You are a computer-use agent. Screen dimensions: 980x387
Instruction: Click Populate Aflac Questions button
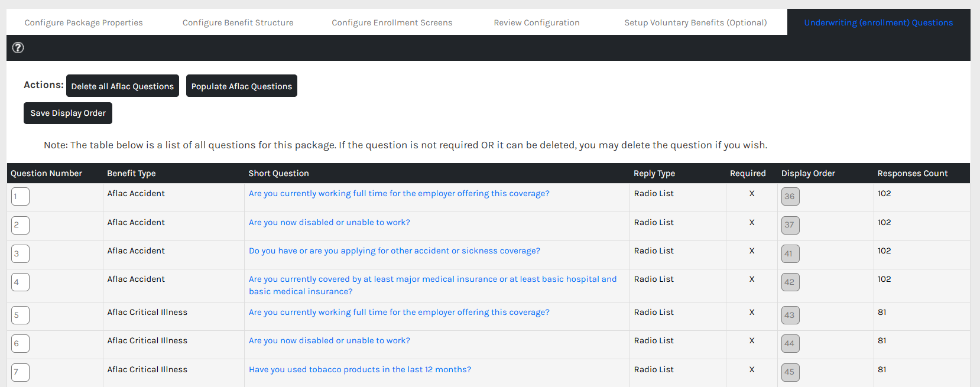tap(241, 86)
